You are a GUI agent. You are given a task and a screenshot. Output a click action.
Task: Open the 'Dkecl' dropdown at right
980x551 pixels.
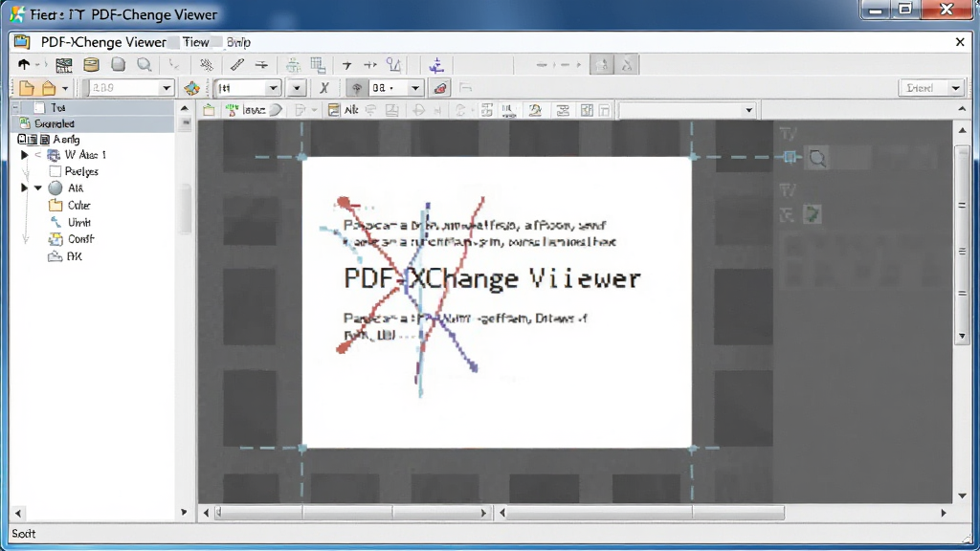(956, 88)
